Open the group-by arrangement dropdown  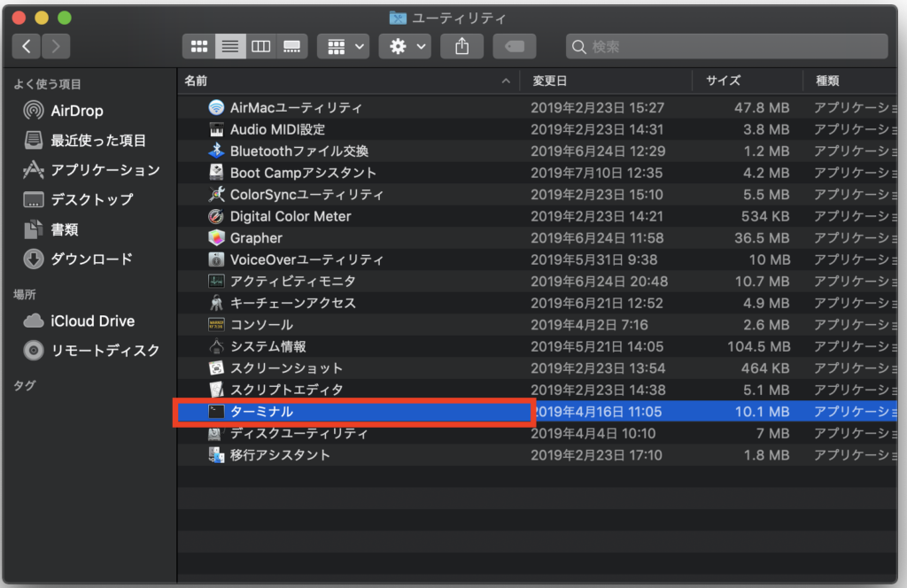(x=344, y=46)
